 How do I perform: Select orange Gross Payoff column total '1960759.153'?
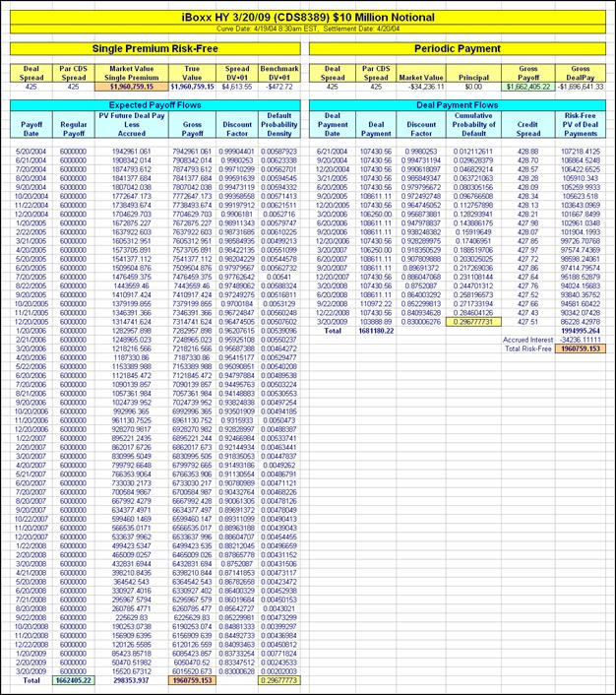pyautogui.click(x=192, y=680)
